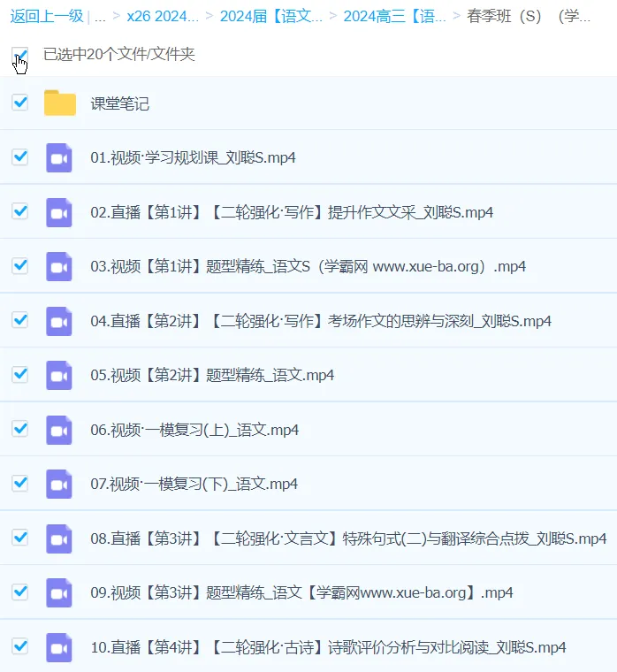Uncheck checkbox for 03.视频【第1讲】题型精练
This screenshot has width=617, height=672.
tap(20, 266)
